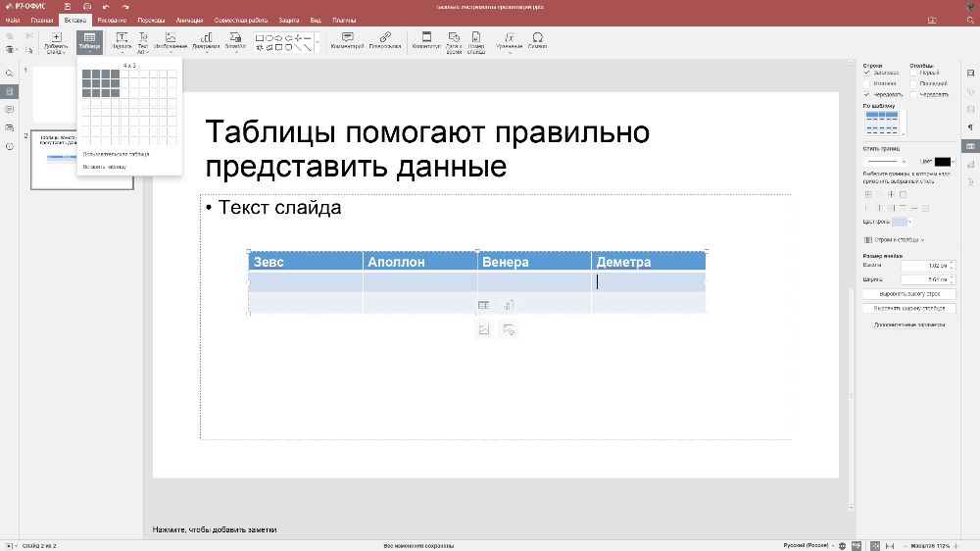The image size is (980, 551).
Task: Open the Строки и столбцы dropdown
Action: pos(894,239)
